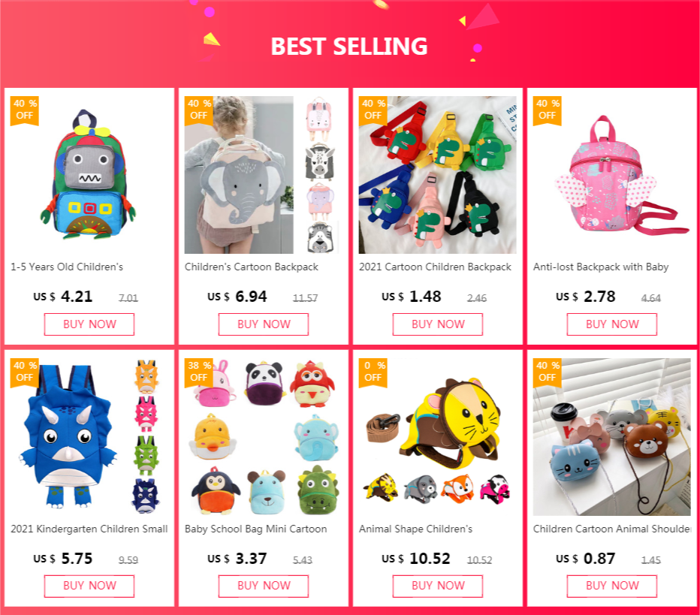
Task: View the blue triceratops backpack image
Action: 89,436
